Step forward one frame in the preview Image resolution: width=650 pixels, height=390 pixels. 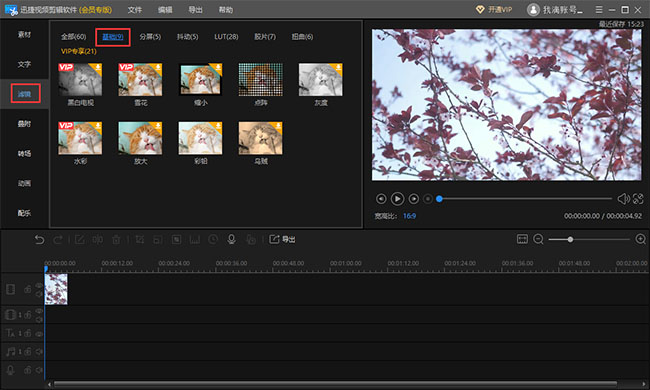coord(413,199)
